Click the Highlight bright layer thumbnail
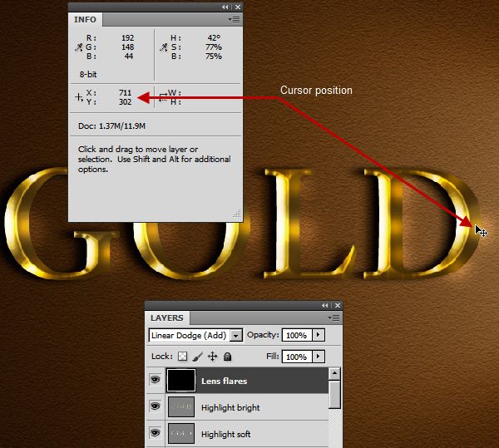Screen dimensions: 499x448 (180, 406)
